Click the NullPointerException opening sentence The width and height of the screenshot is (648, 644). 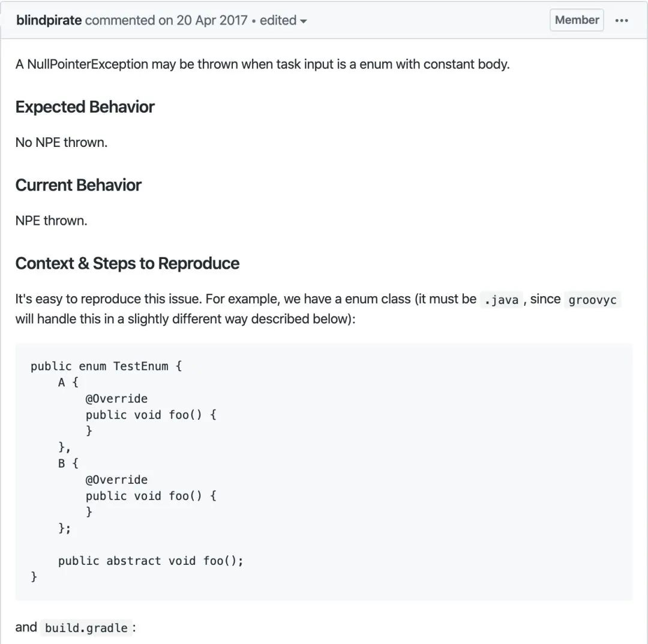pos(263,64)
